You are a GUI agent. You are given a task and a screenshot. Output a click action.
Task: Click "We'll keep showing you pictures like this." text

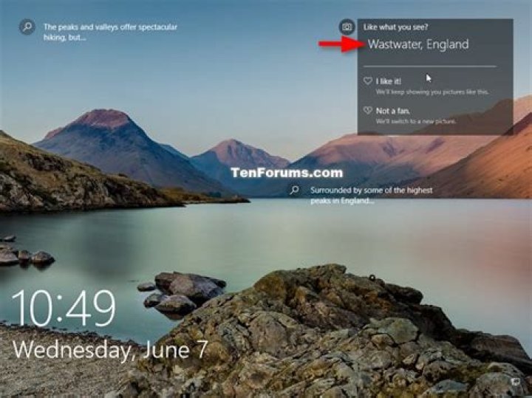(432, 92)
